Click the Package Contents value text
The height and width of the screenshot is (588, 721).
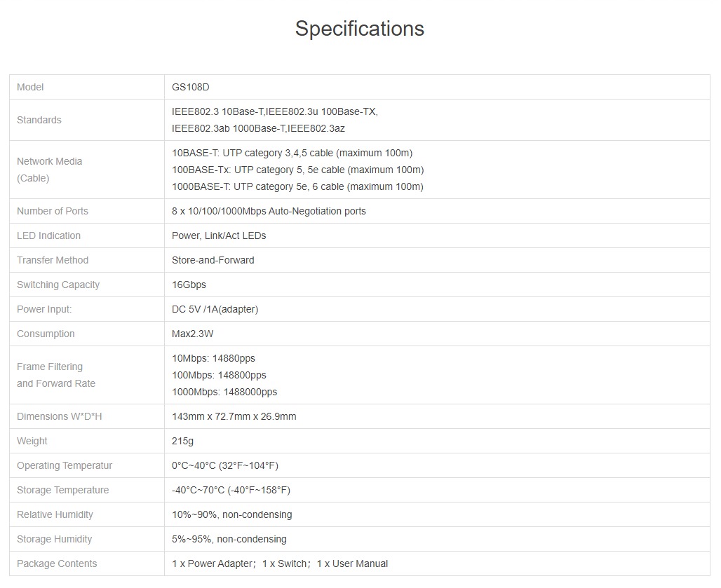pos(280,563)
